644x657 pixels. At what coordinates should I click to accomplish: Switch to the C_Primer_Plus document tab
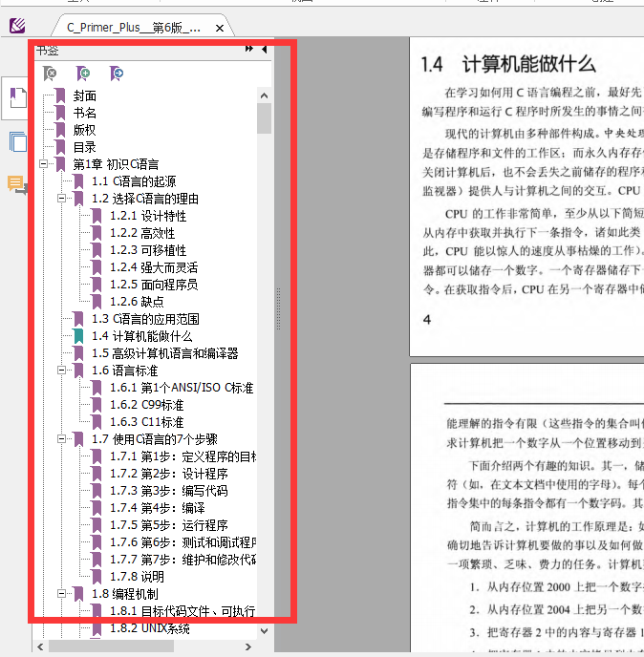[133, 28]
